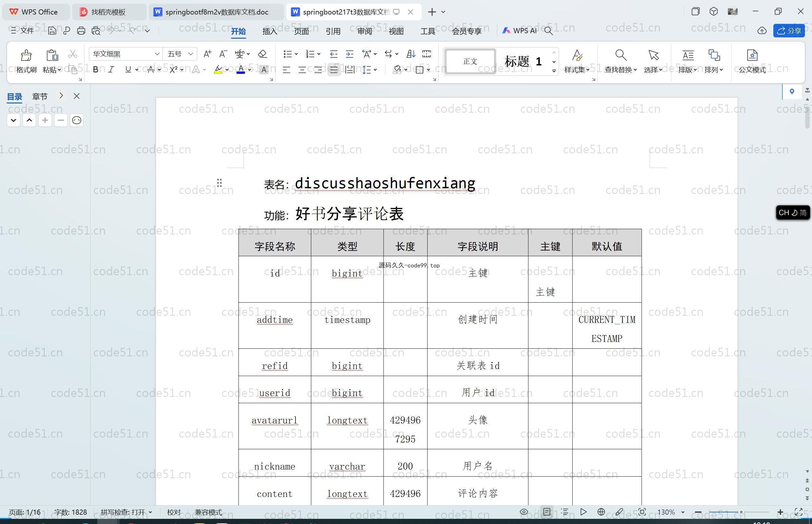Toggle Underline formatting
This screenshot has height=524, width=812.
pos(128,70)
